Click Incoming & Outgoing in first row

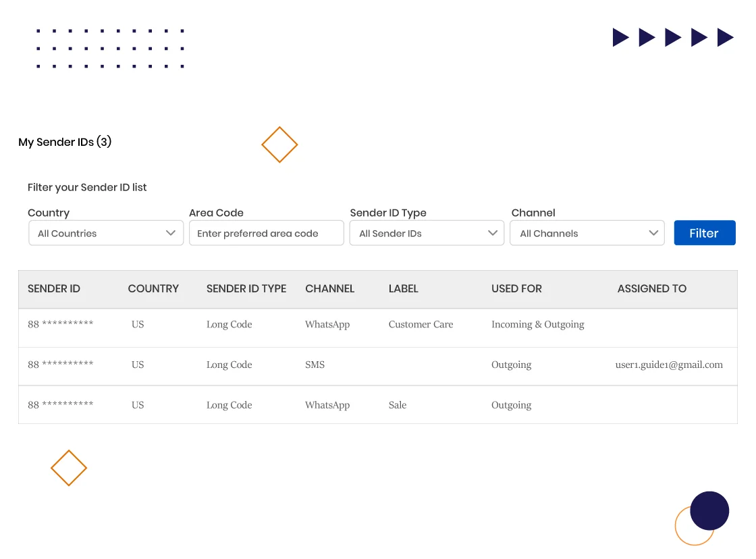[537, 325]
